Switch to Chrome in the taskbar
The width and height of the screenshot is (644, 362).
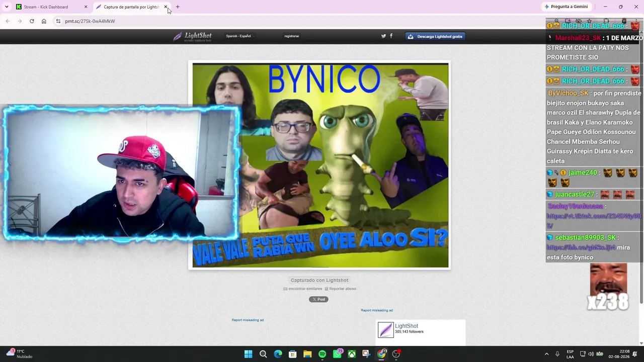tap(381, 354)
